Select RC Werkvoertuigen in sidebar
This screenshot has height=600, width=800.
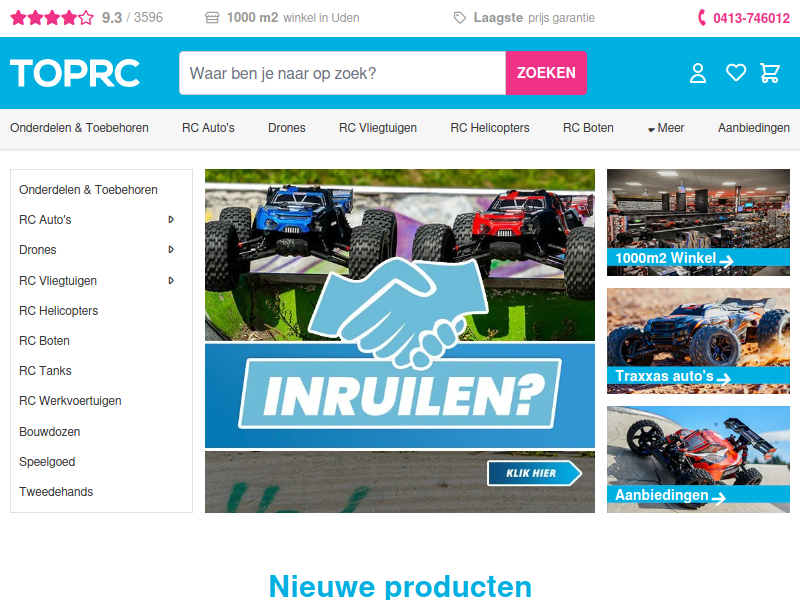point(70,401)
